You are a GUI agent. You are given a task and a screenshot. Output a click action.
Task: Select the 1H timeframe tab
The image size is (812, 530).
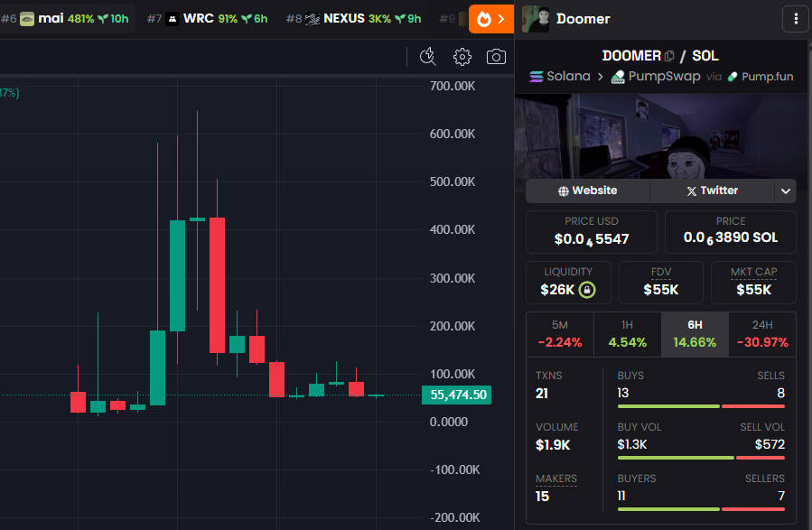tap(627, 334)
